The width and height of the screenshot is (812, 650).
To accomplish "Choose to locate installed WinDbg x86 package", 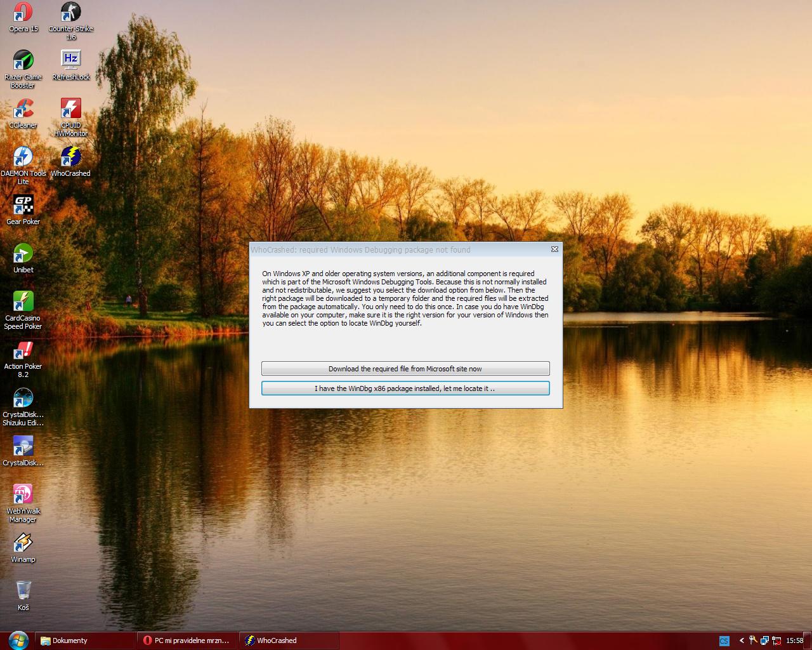I will pos(405,388).
